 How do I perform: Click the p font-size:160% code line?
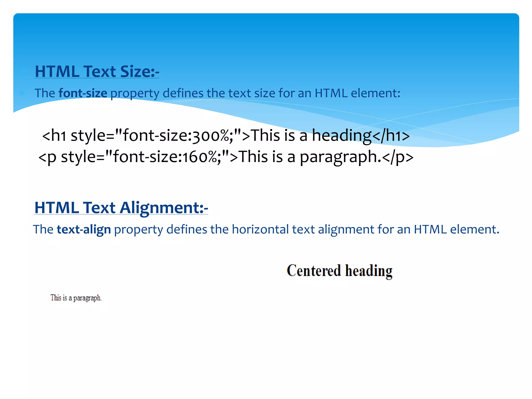226,157
